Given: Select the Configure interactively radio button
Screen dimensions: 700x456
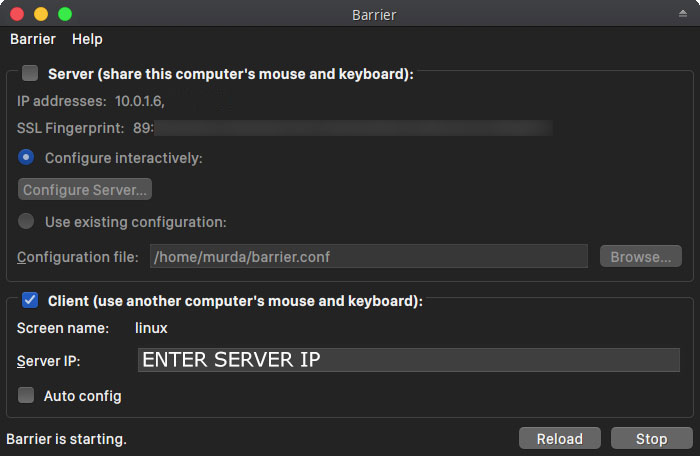Looking at the screenshot, I should click(27, 157).
